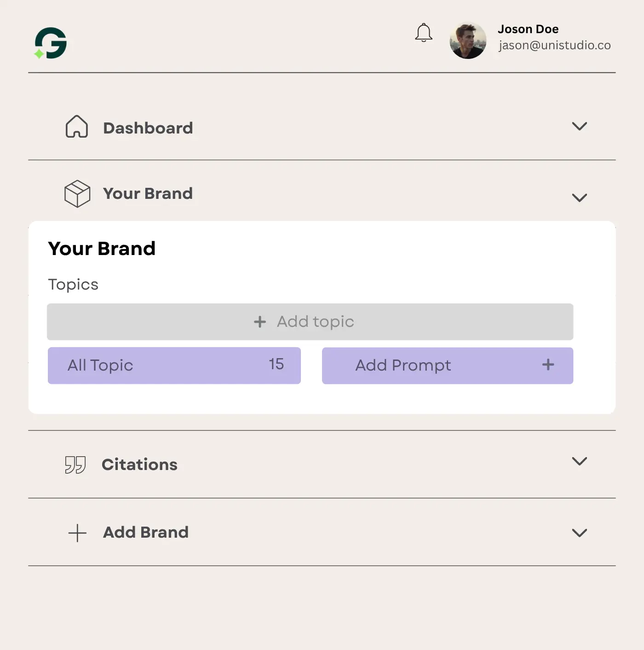Collapse the Your Brand section chevron
This screenshot has height=650, width=644.
579,198
